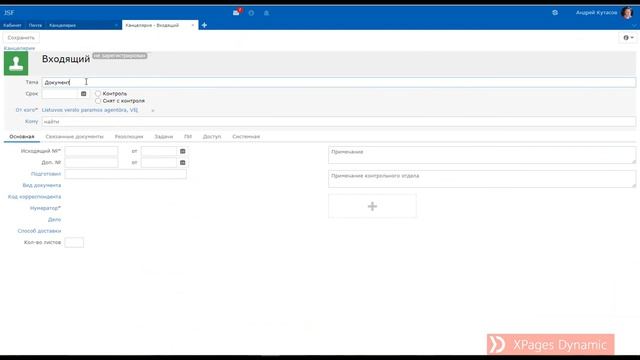Click the user avatar photo

point(627,13)
